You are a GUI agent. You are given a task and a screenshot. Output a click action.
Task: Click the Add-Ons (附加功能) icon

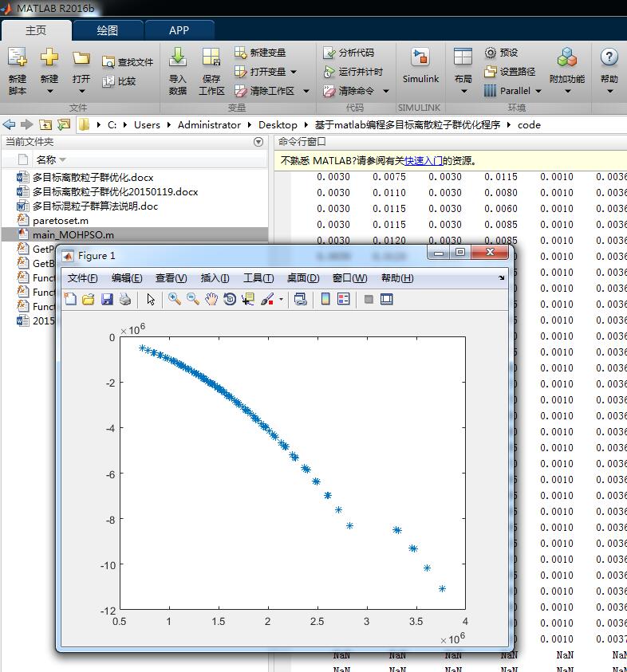pyautogui.click(x=567, y=57)
